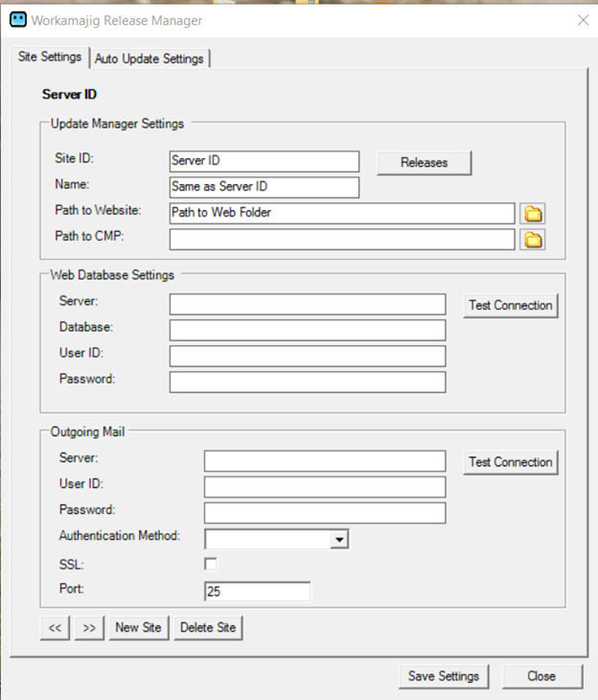Click the Update Manager Settings group label

tap(117, 124)
